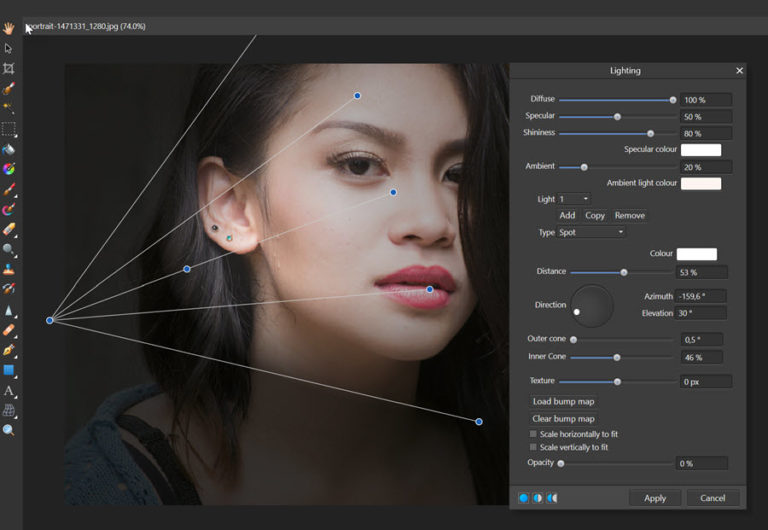Click the Direction dial control
The width and height of the screenshot is (768, 530).
[x=592, y=306]
